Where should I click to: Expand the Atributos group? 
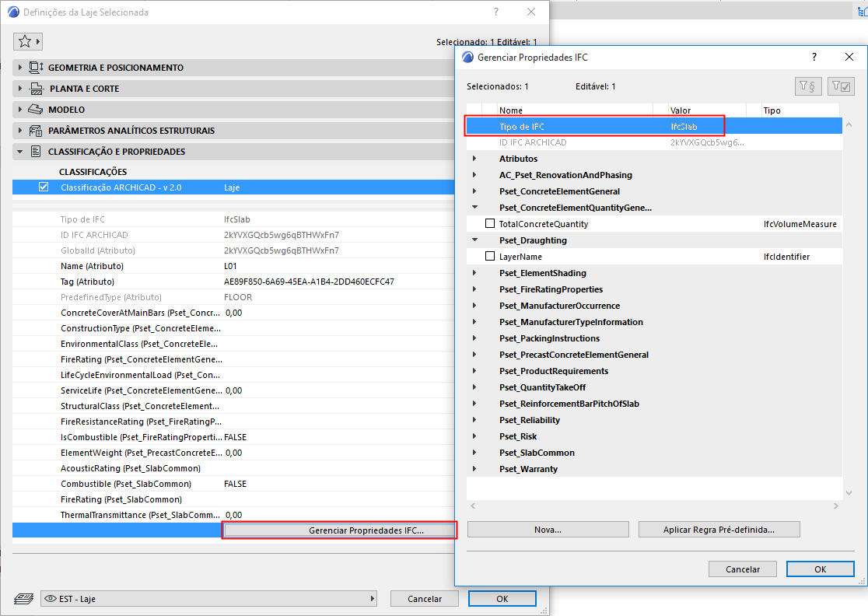[x=474, y=159]
